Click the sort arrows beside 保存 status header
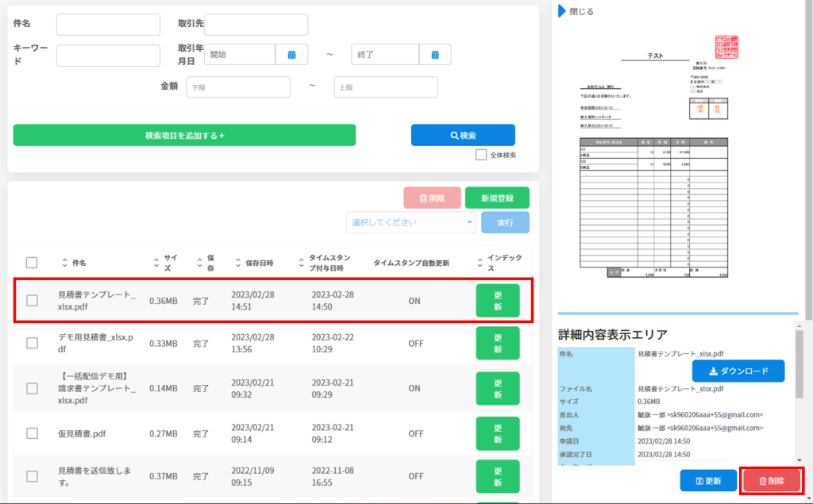The image size is (813, 504). (199, 263)
